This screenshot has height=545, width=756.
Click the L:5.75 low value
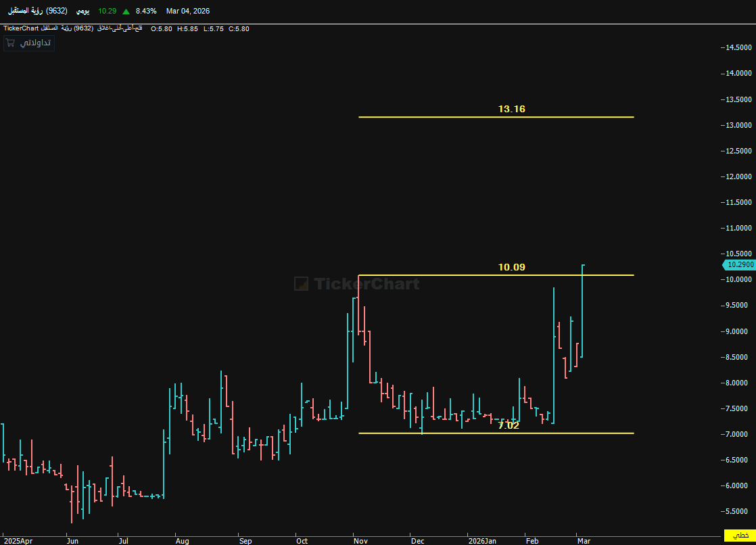point(213,29)
